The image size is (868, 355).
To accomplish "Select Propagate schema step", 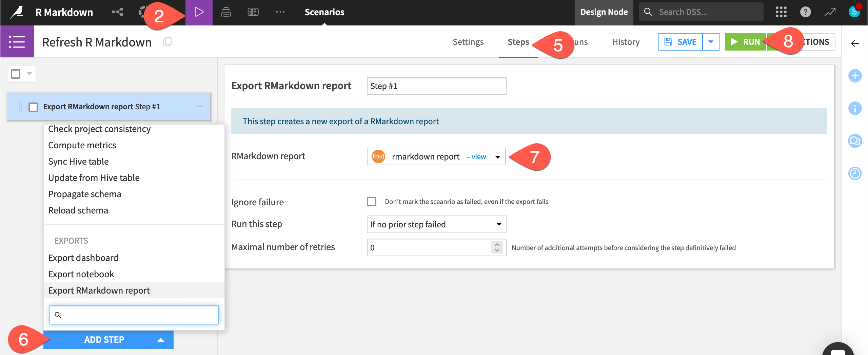I will [85, 194].
